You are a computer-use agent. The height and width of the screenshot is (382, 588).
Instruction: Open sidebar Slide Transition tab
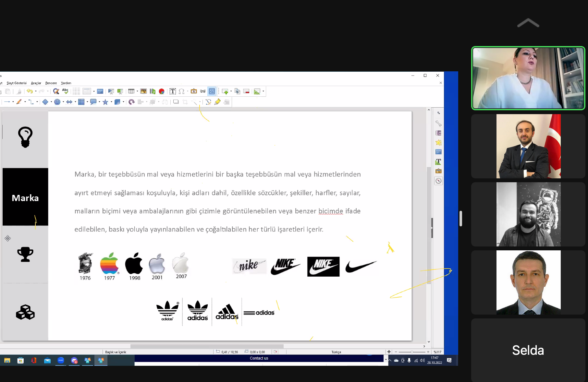click(x=438, y=133)
